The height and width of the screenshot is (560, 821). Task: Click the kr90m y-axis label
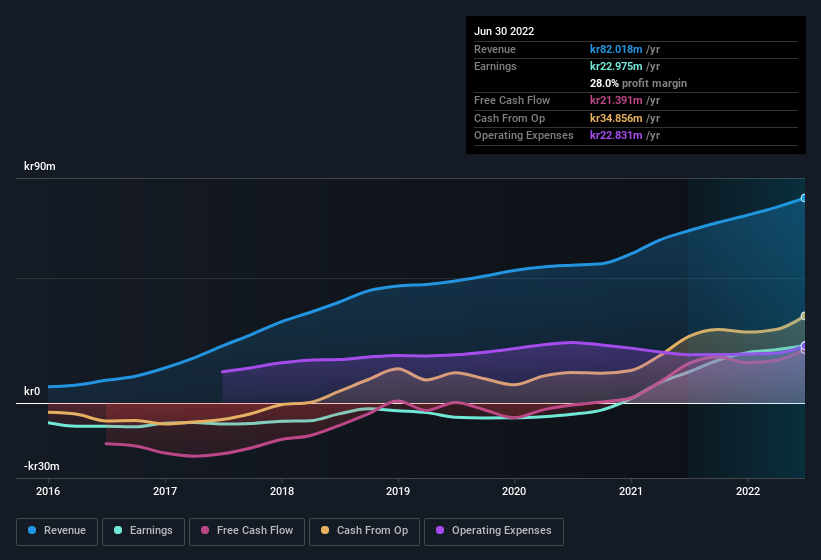point(40,166)
